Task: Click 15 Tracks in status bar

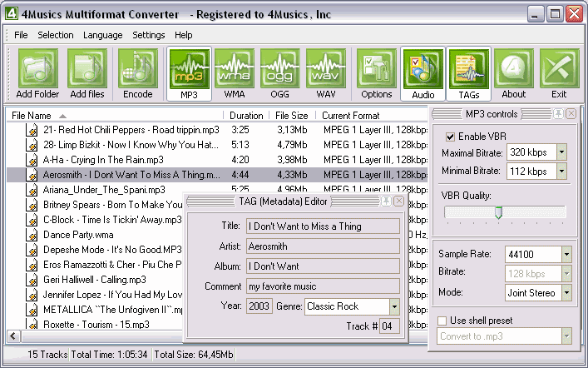Action: click(47, 355)
